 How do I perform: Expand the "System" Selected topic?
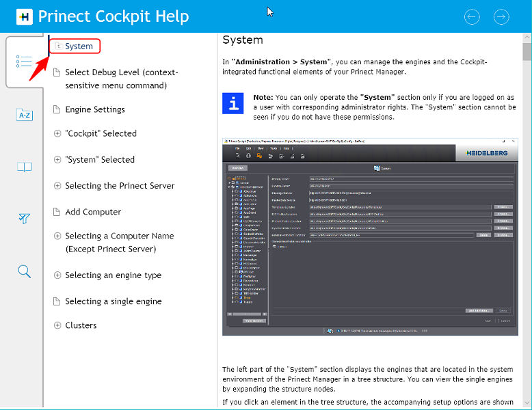[57, 160]
